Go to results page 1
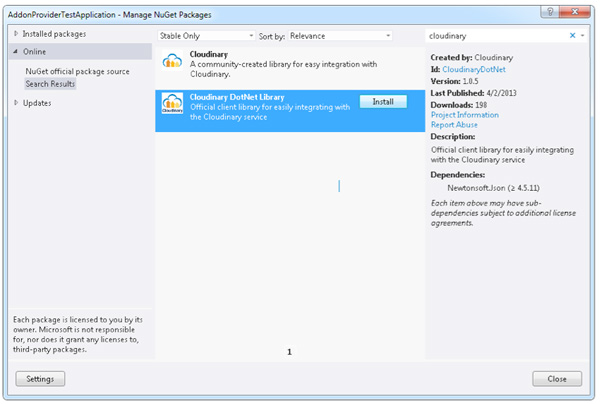Screen dimensions: 600x404 pos(289,352)
